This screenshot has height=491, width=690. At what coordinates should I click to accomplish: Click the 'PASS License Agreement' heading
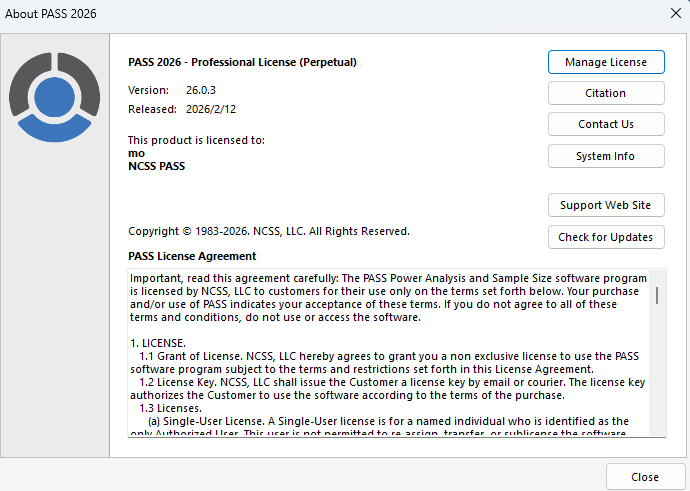click(x=192, y=256)
